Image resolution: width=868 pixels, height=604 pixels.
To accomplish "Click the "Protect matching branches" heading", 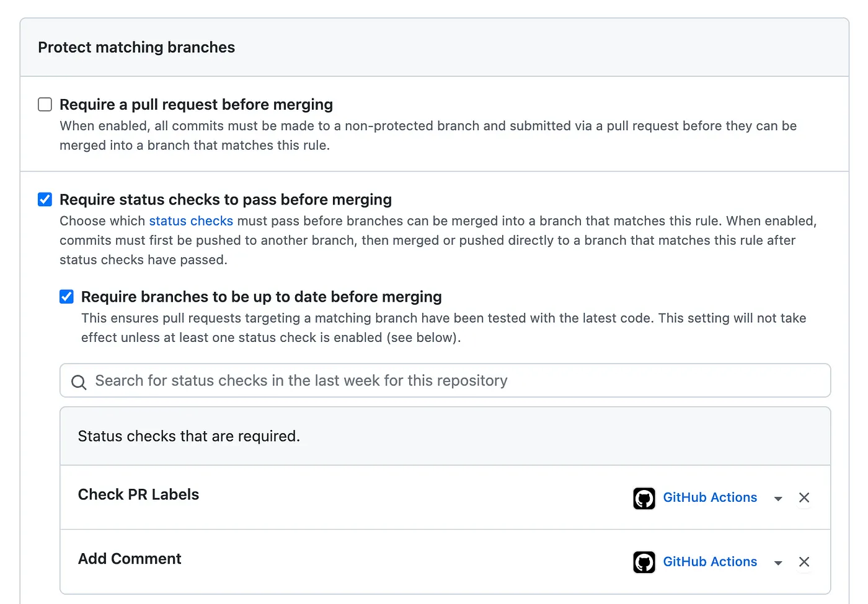I will pyautogui.click(x=136, y=48).
